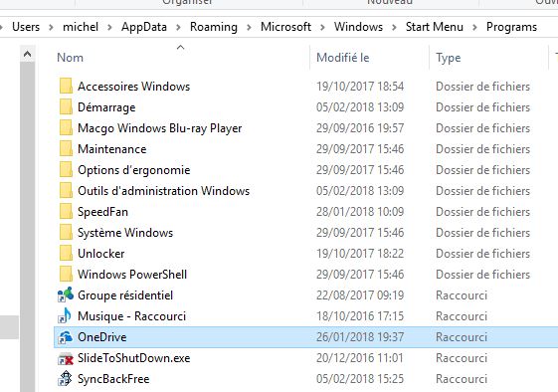Select the Unlocker folder icon
The image size is (558, 392).
[66, 253]
